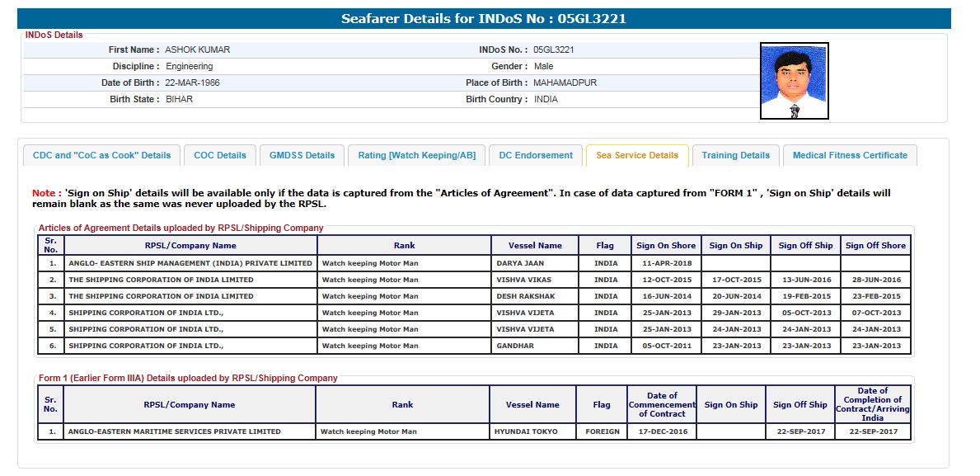Open the Training Details tab
The height and width of the screenshot is (476, 980).
pos(736,155)
